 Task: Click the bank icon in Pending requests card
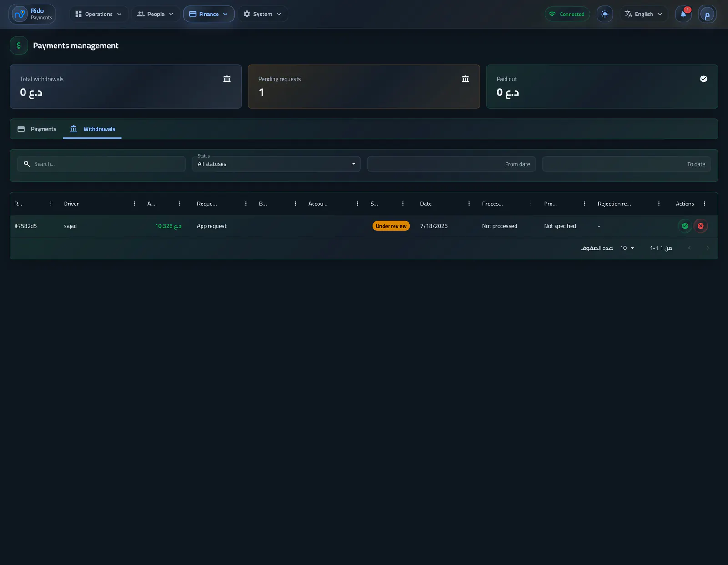465,79
